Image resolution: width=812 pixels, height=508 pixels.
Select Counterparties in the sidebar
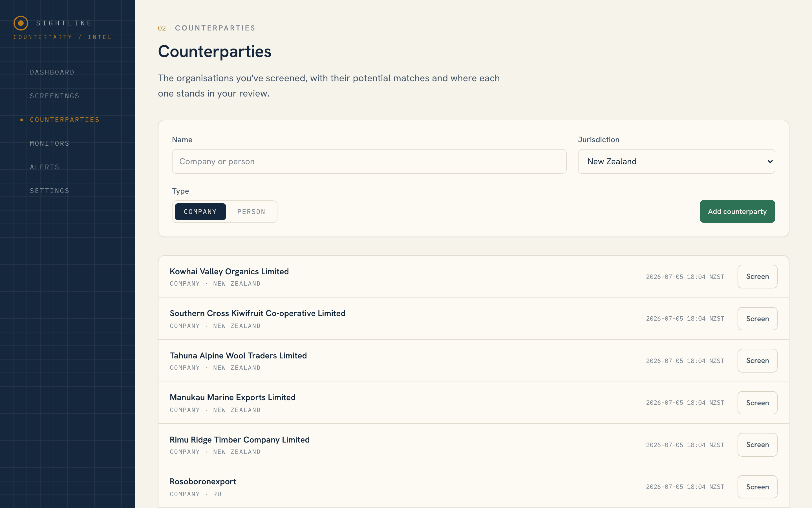(x=65, y=120)
